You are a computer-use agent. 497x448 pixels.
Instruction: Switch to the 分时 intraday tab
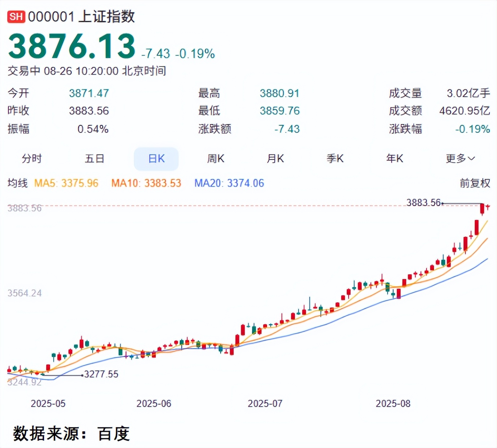pyautogui.click(x=32, y=159)
